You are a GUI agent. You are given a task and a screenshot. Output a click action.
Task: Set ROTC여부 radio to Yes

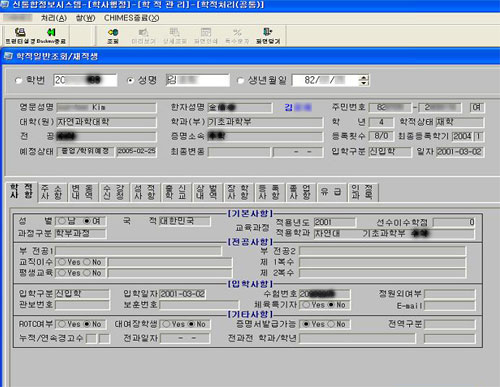coord(62,324)
